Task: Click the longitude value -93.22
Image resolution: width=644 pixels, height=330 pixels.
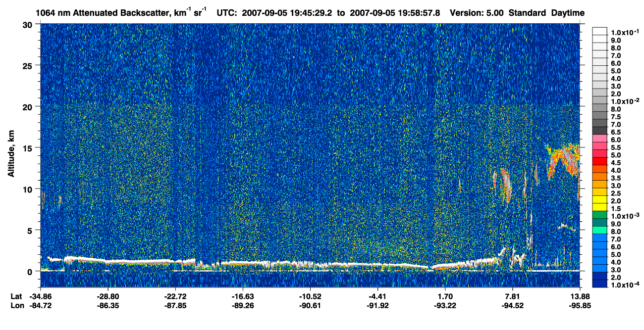Action: [x=445, y=305]
